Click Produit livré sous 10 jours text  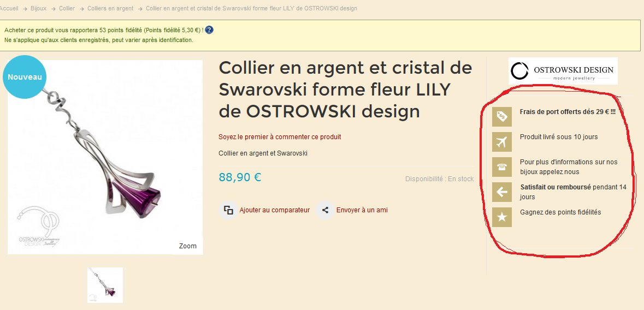click(x=559, y=137)
